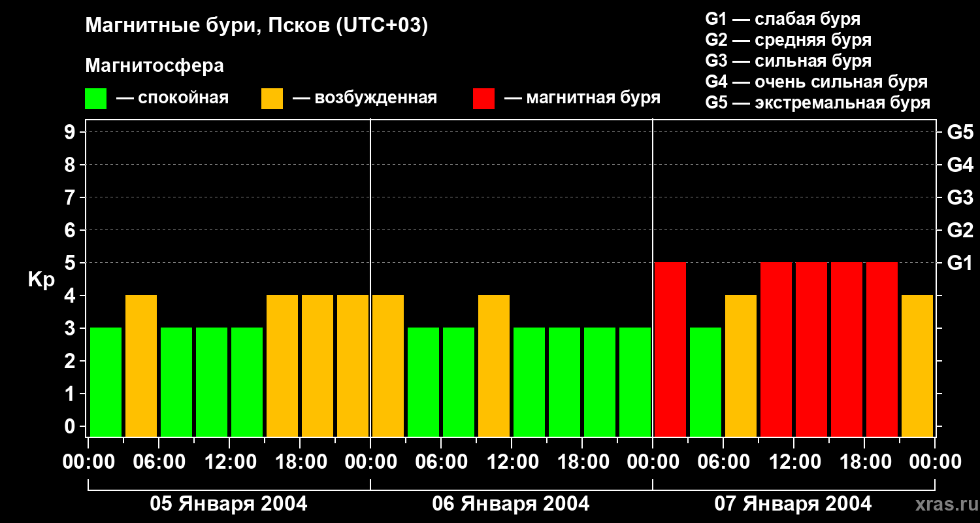
Task: Click the first green bar on 05 January
Action: click(x=106, y=382)
